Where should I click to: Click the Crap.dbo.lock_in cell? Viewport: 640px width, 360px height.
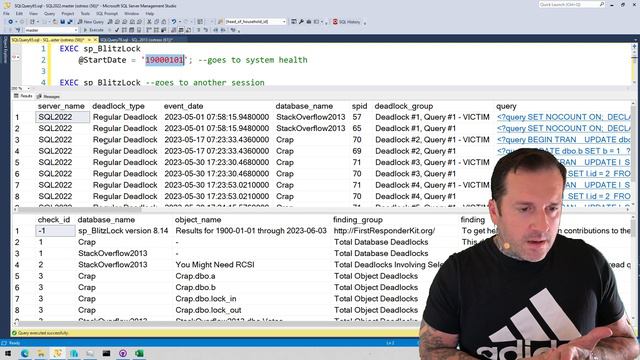tap(206, 299)
